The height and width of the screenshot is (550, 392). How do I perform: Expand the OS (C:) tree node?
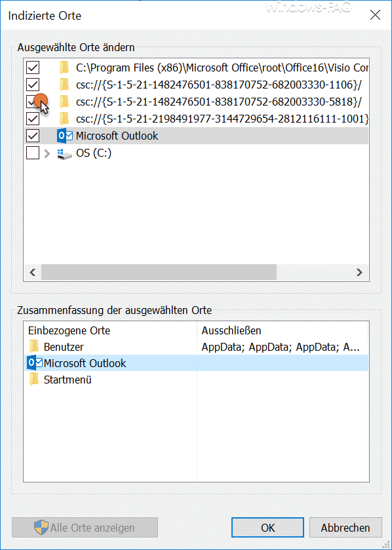click(x=47, y=153)
